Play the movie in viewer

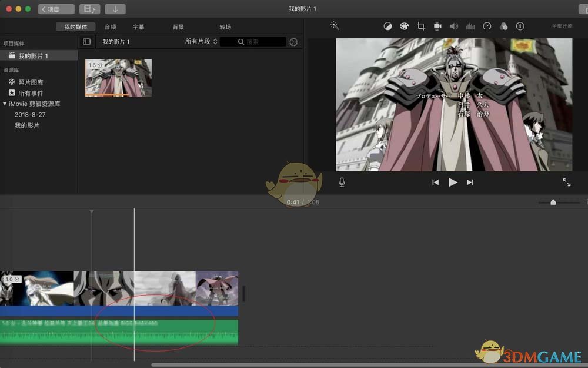click(x=453, y=183)
